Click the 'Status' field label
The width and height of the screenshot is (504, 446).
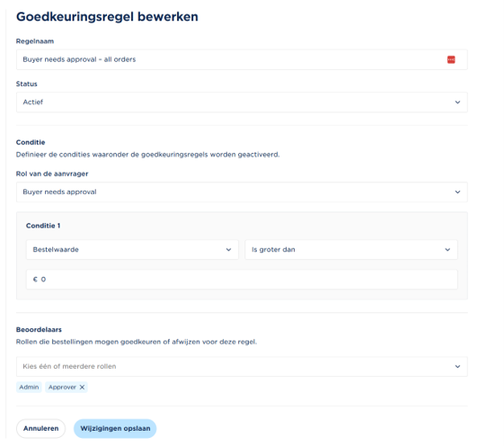pyautogui.click(x=27, y=84)
